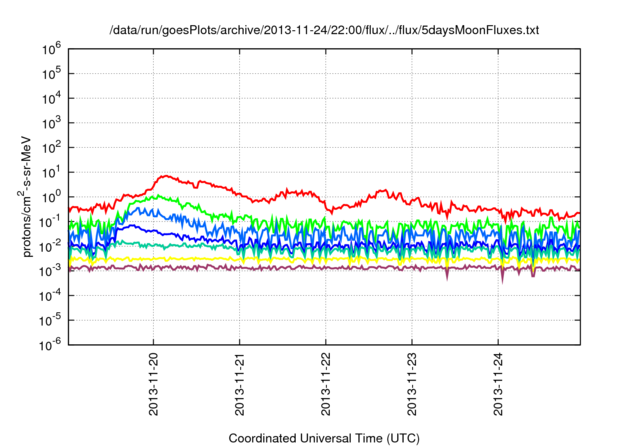This screenshot has height=448, width=640.
Task: Click the 10^-4 y-axis tick label
Action: (51, 296)
